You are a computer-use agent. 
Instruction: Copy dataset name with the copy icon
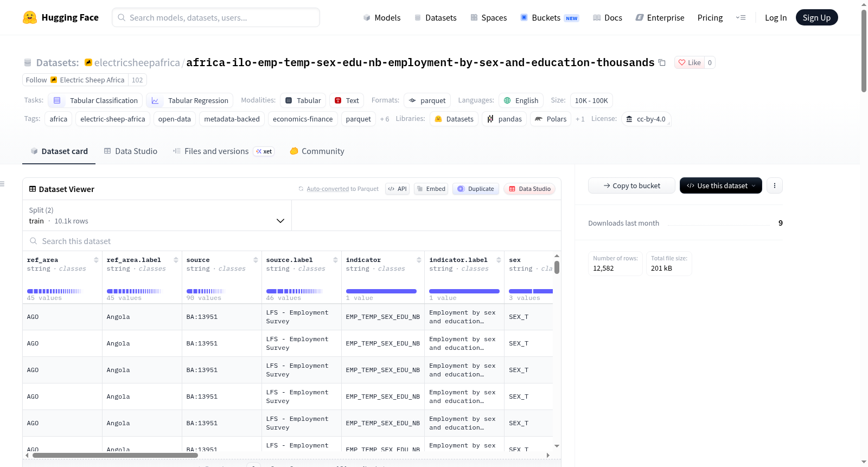point(662,62)
